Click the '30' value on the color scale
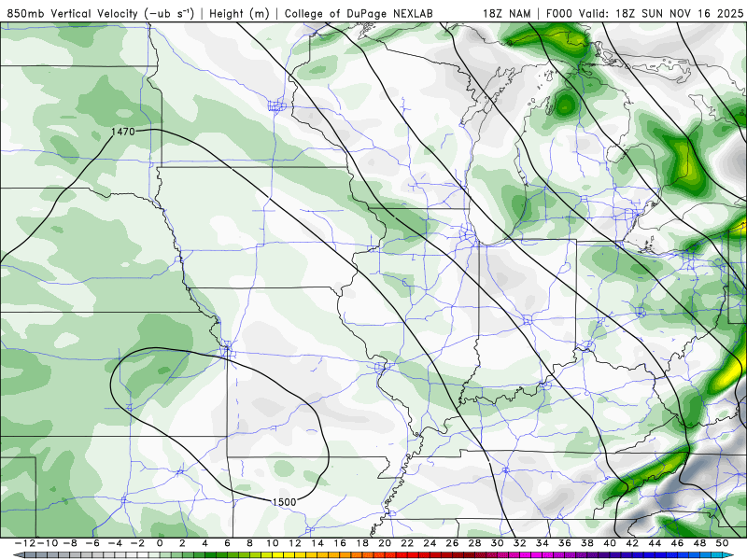747x560 pixels. [x=497, y=543]
